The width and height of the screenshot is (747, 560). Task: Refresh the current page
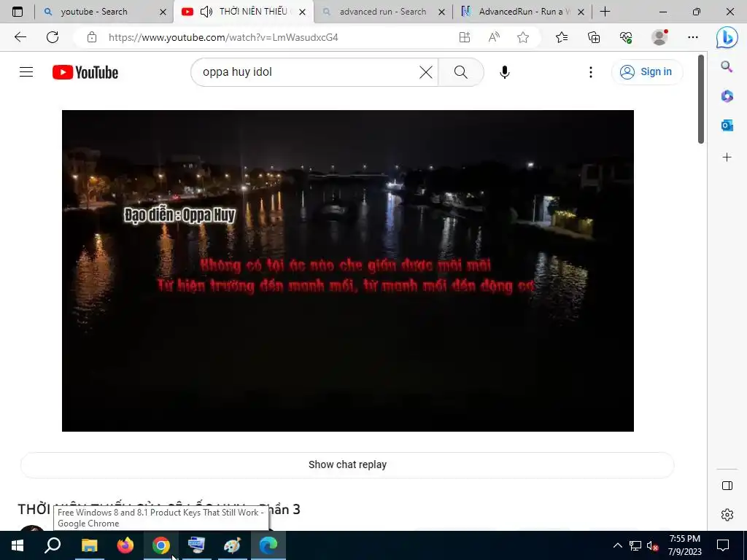tap(53, 37)
